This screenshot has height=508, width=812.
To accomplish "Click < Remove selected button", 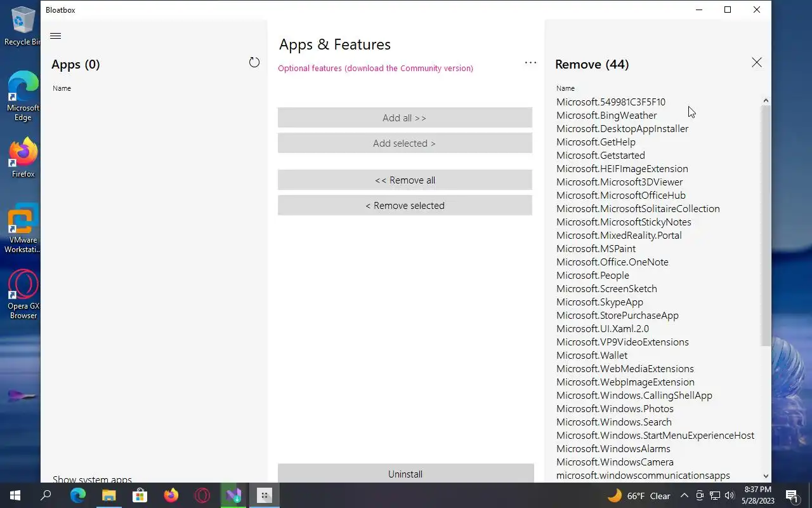I will 405,206.
